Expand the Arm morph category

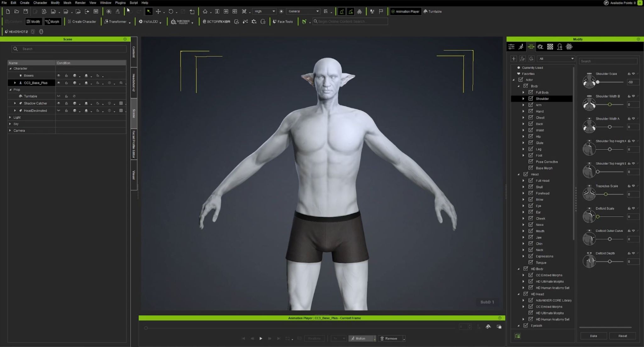(x=524, y=105)
